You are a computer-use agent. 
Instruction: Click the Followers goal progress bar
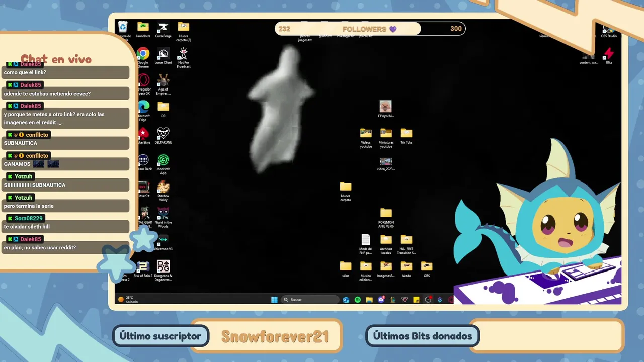(370, 29)
